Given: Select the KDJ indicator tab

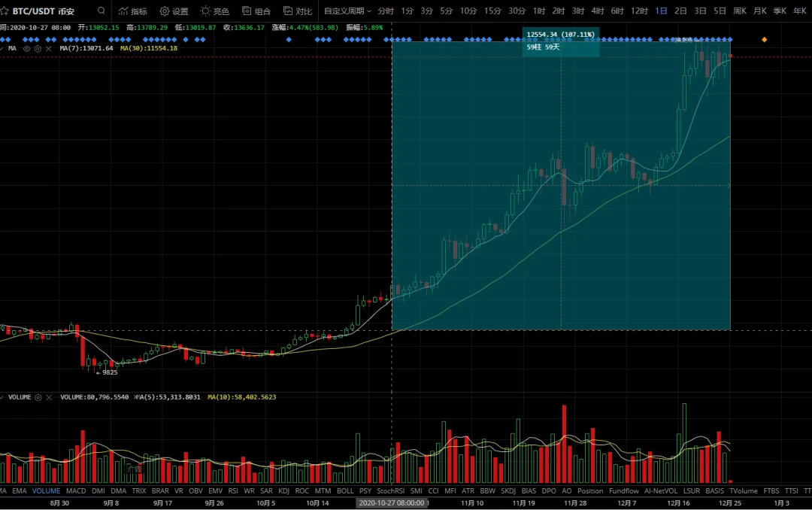Looking at the screenshot, I should point(283,491).
